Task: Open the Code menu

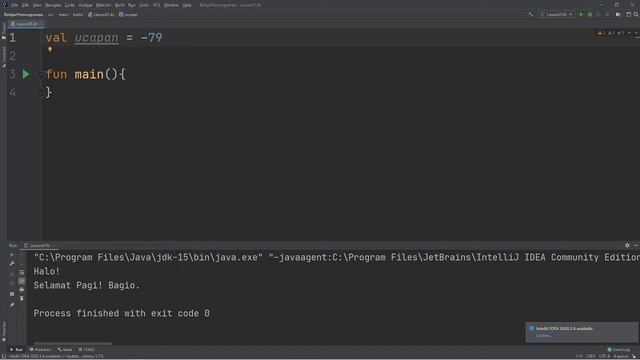Action: [70, 5]
